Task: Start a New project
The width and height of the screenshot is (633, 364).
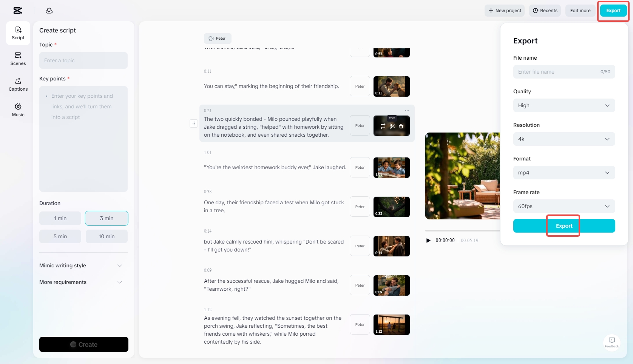Action: (505, 11)
